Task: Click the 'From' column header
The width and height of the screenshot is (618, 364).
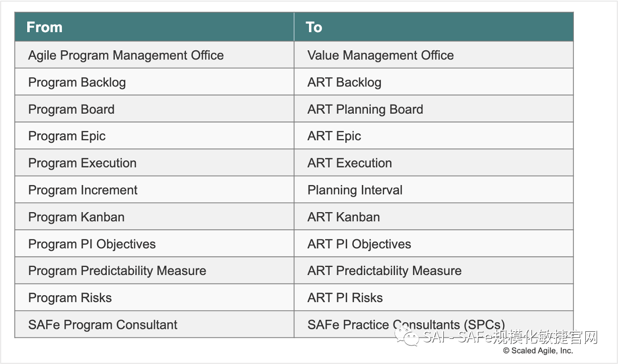Action: point(45,27)
